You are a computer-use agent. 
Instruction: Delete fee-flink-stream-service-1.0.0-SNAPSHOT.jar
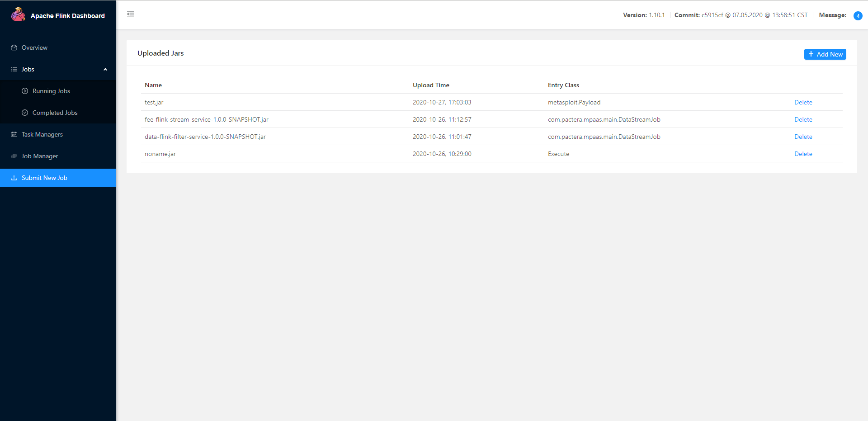point(803,119)
